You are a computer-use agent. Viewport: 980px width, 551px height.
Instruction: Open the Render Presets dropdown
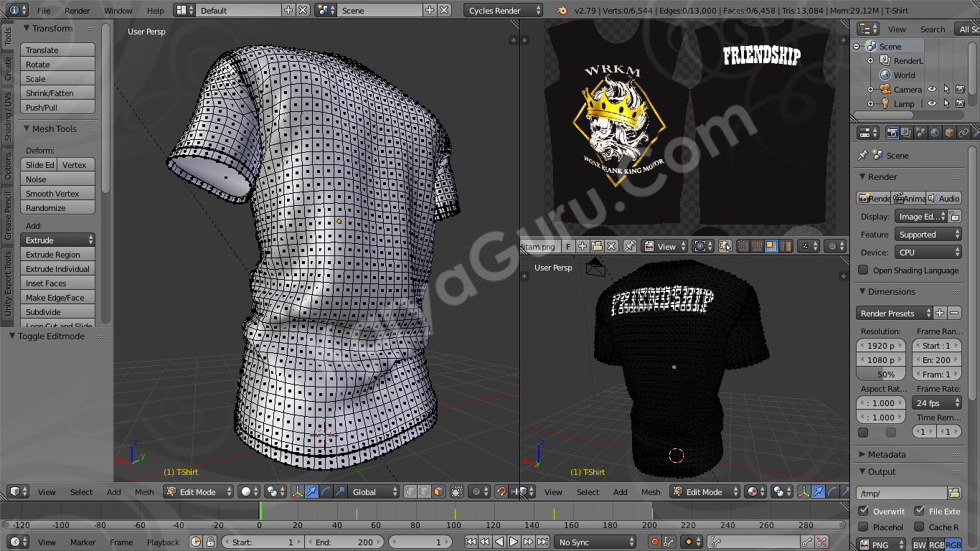[894, 314]
